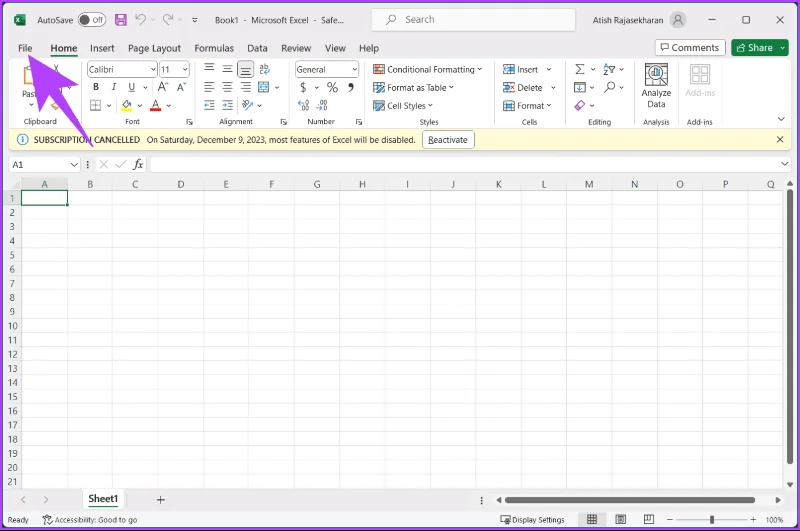Apply Accounting Number Format dollar icon

(x=303, y=88)
